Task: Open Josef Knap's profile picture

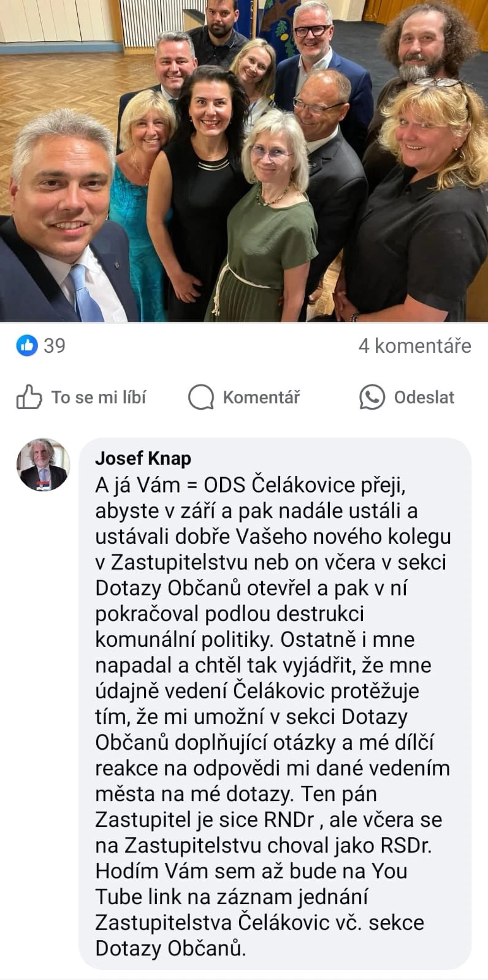Action: [x=43, y=464]
